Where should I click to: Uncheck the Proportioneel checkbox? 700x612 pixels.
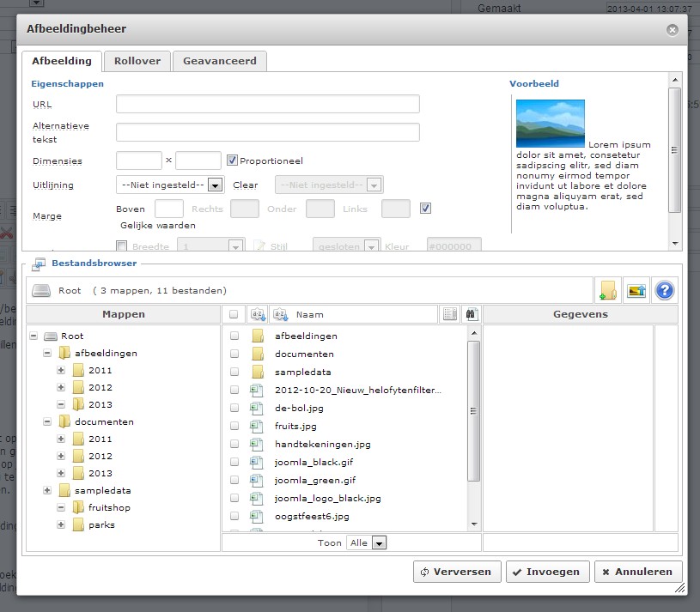point(232,161)
